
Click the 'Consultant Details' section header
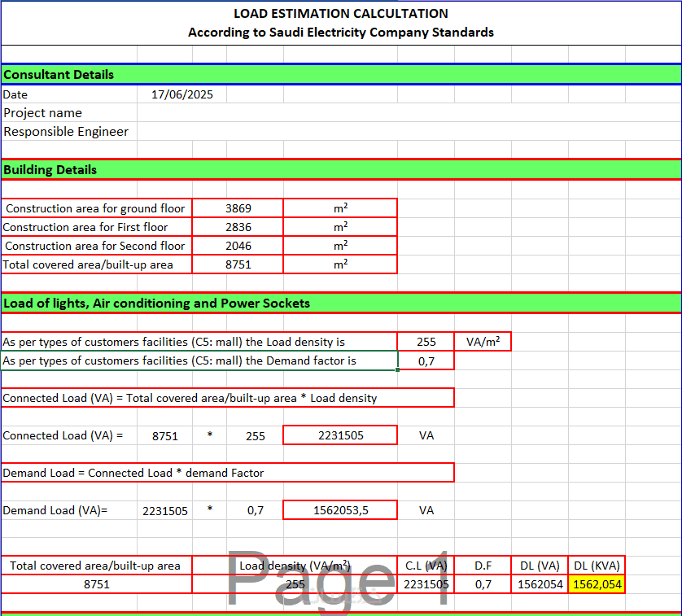coord(341,74)
